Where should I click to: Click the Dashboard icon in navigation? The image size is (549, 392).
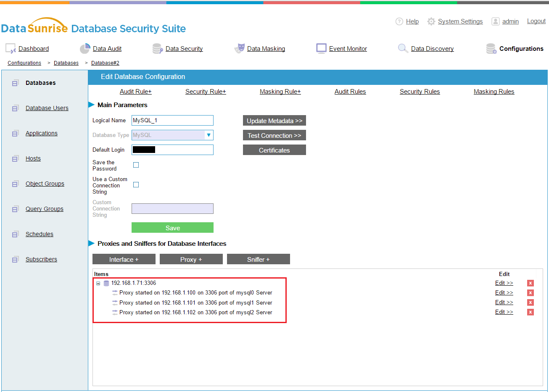(11, 49)
